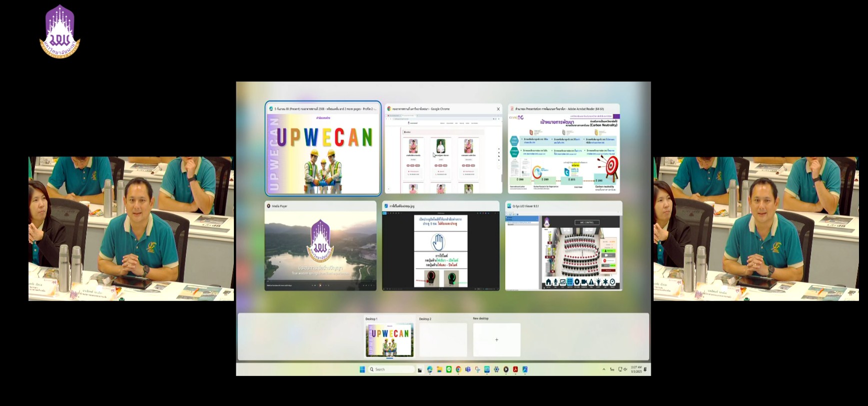
Task: Open Media Player from the taskbar
Action: [506, 369]
